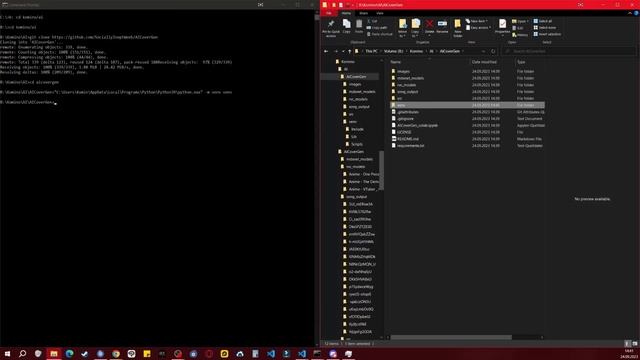Screen dimensions: 640x360
Task: Open Sticky Notes from the taskbar
Action: coord(147,353)
